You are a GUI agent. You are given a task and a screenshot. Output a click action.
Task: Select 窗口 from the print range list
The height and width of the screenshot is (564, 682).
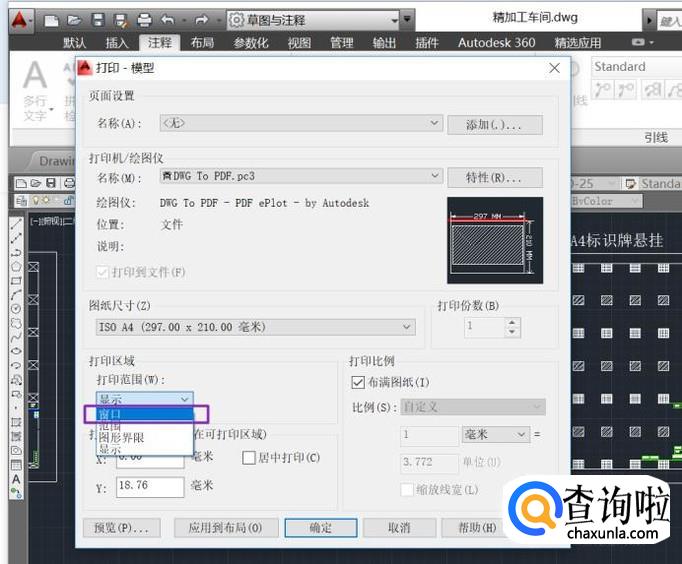[145, 414]
